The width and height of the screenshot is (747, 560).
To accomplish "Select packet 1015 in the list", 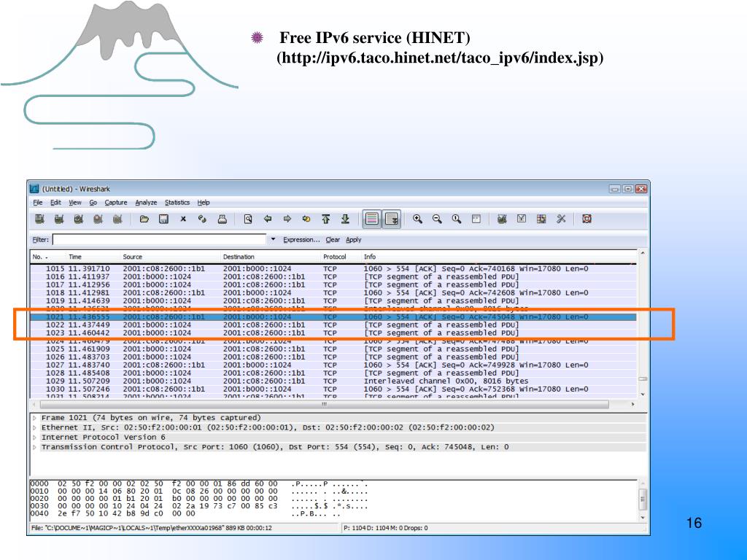I will (x=333, y=268).
